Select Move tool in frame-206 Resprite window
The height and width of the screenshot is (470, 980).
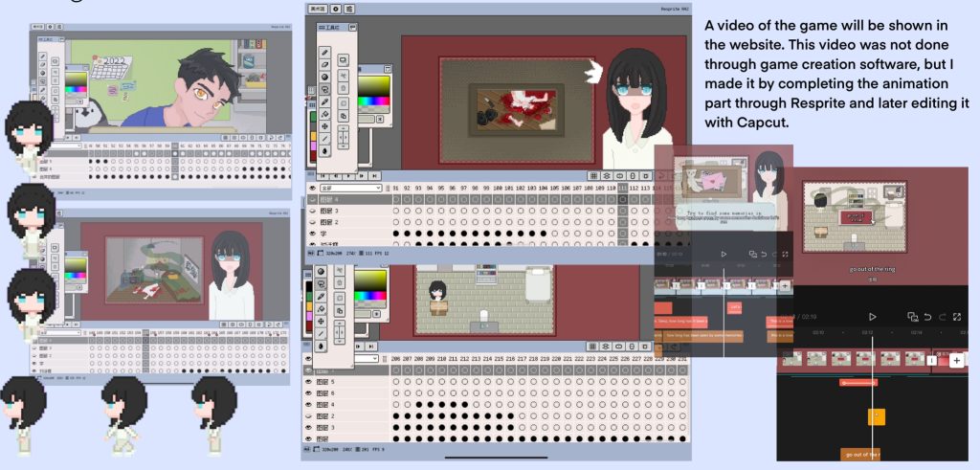323,322
